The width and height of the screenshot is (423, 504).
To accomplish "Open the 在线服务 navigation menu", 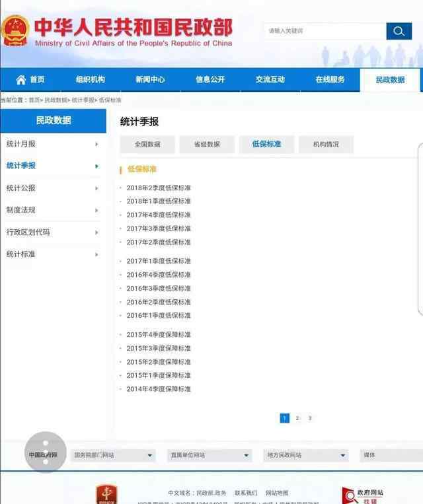I will (x=330, y=80).
